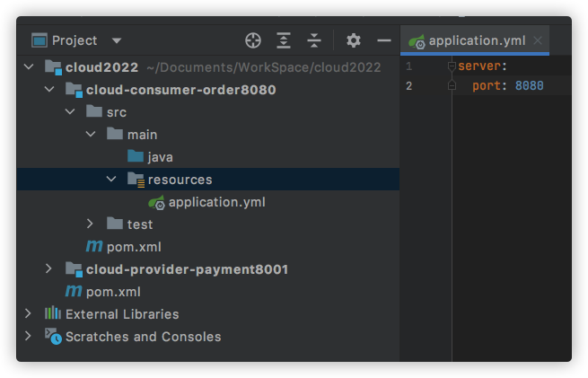Click the main folder icon
This screenshot has height=378, width=588.
click(x=115, y=134)
